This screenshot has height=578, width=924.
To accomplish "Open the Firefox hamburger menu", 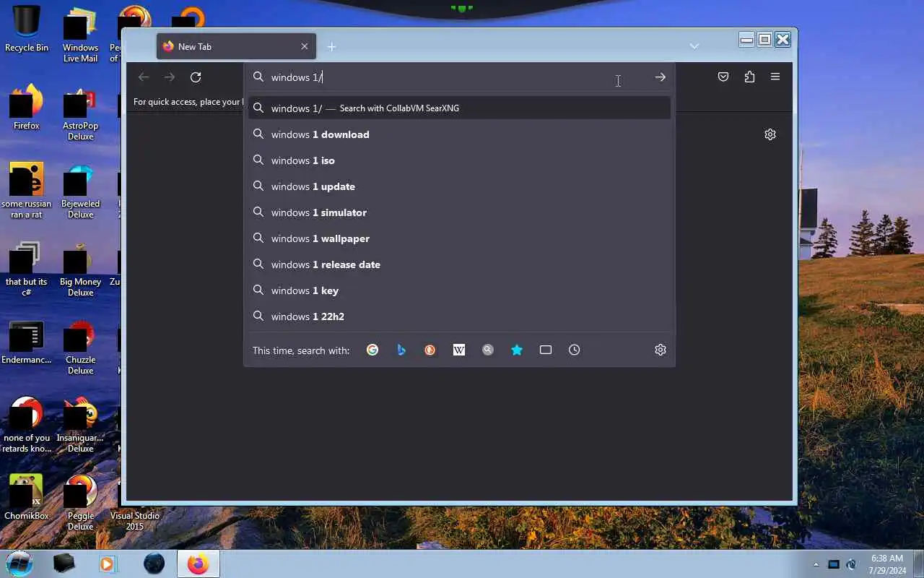I will click(x=775, y=77).
